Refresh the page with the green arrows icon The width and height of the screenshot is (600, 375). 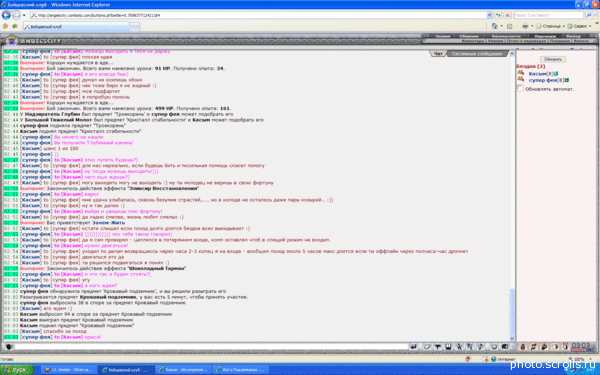[499, 15]
